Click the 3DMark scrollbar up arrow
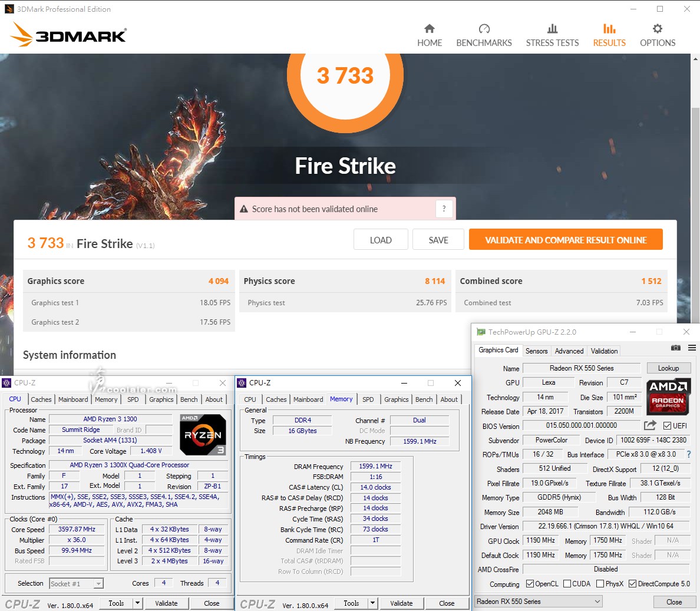The height and width of the screenshot is (611, 700). click(x=695, y=58)
